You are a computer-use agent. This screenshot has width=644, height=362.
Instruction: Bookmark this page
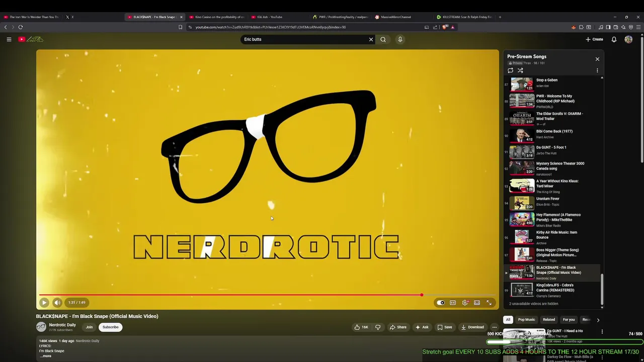(x=180, y=27)
